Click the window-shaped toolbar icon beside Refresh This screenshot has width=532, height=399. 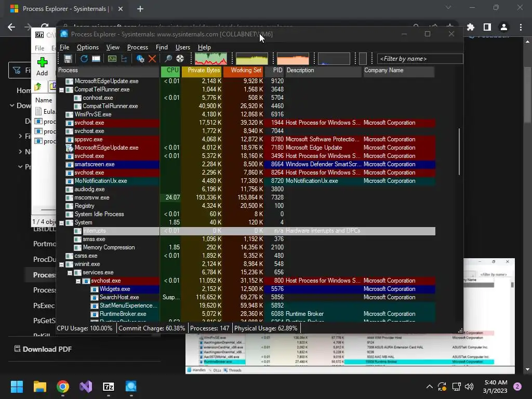[x=96, y=59]
